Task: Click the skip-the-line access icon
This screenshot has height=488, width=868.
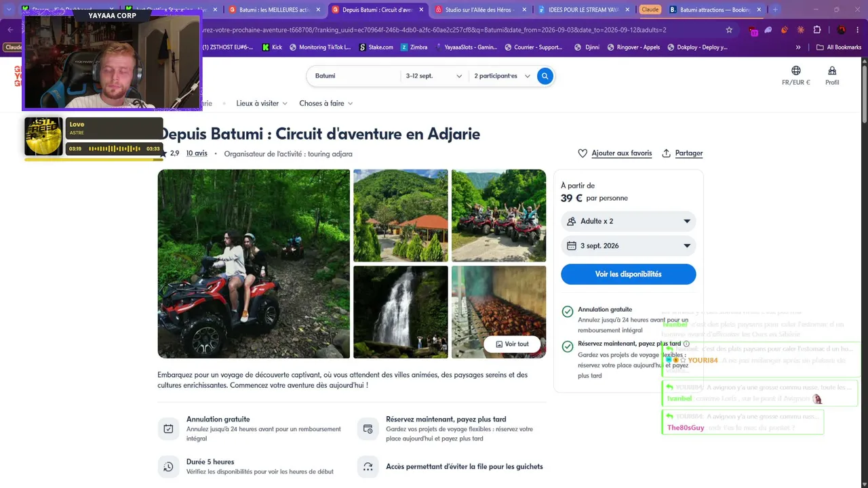Action: (368, 467)
